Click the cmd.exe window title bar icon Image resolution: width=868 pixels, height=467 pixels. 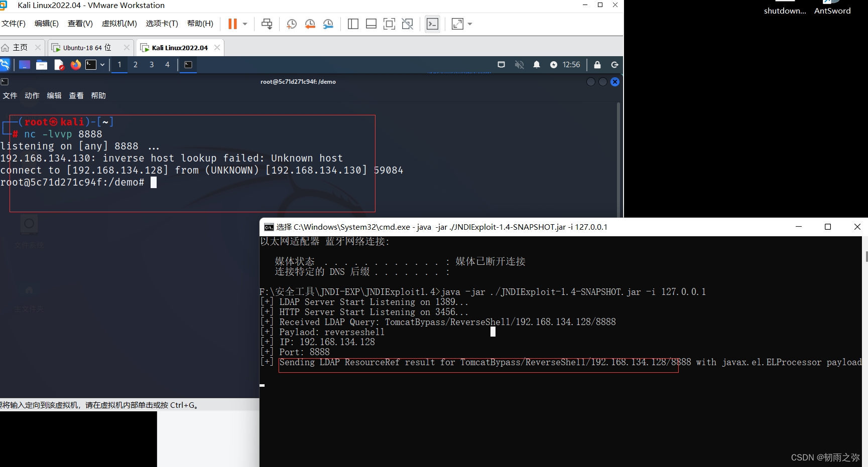pos(269,227)
